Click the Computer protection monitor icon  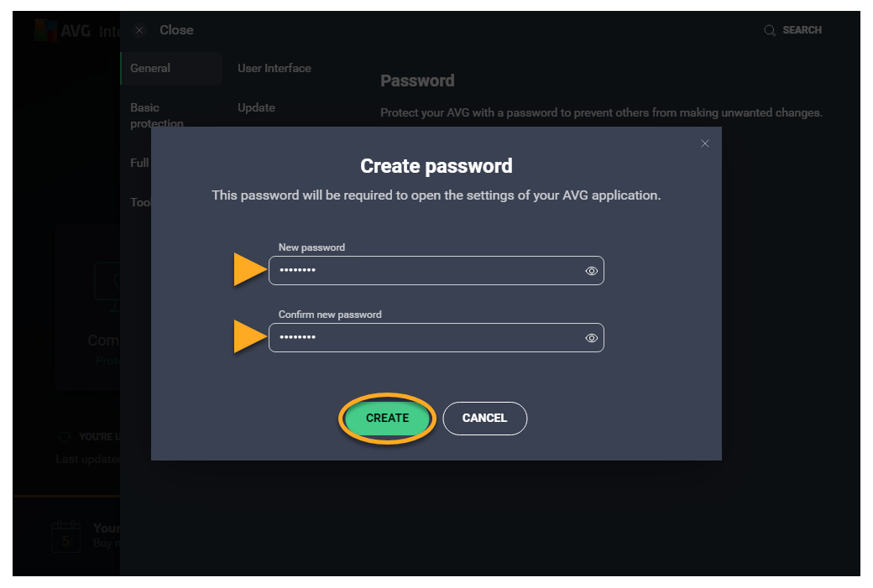click(107, 282)
